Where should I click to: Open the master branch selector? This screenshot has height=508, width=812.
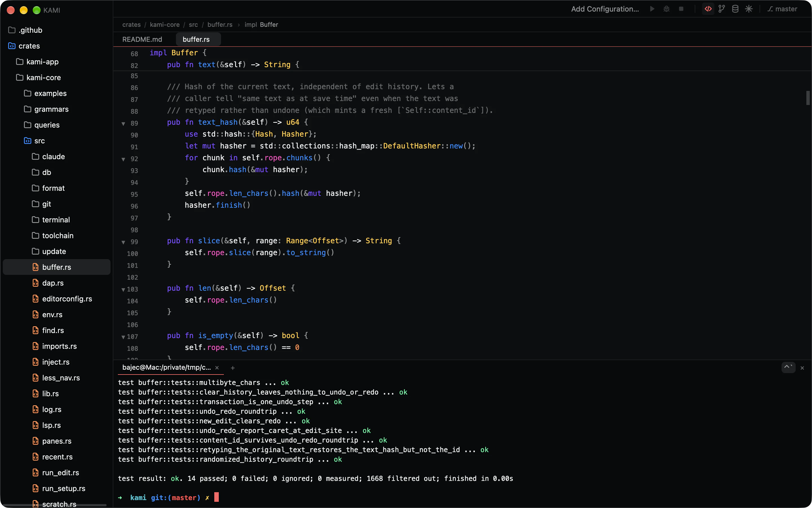782,9
